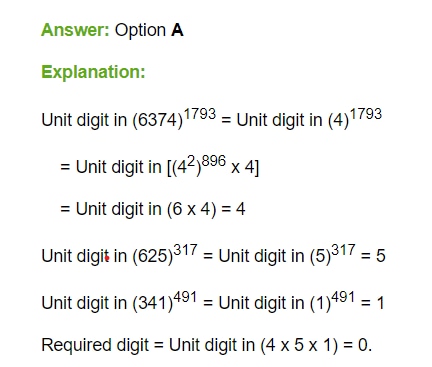Click the "= 5" result
The image size is (432, 367).
coord(373,256)
